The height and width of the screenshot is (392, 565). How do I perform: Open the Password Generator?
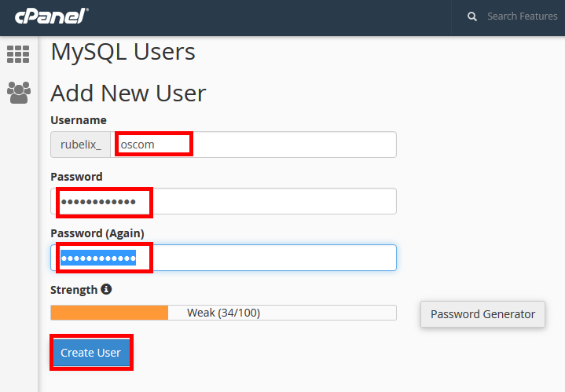click(482, 314)
